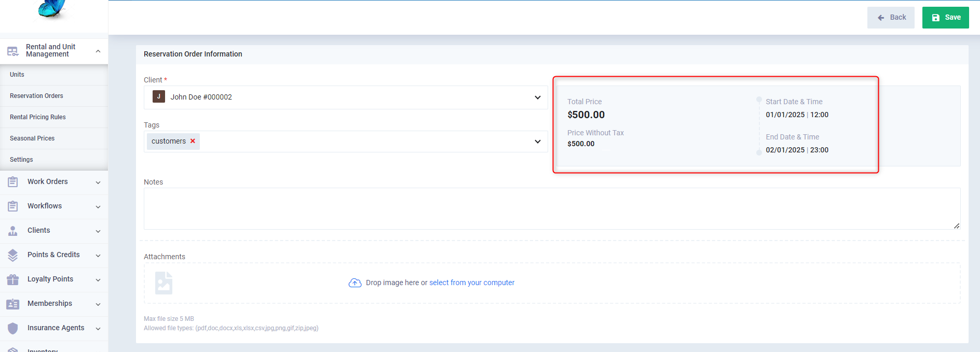The height and width of the screenshot is (352, 980).
Task: Open the Work Orders menu
Action: [54, 182]
